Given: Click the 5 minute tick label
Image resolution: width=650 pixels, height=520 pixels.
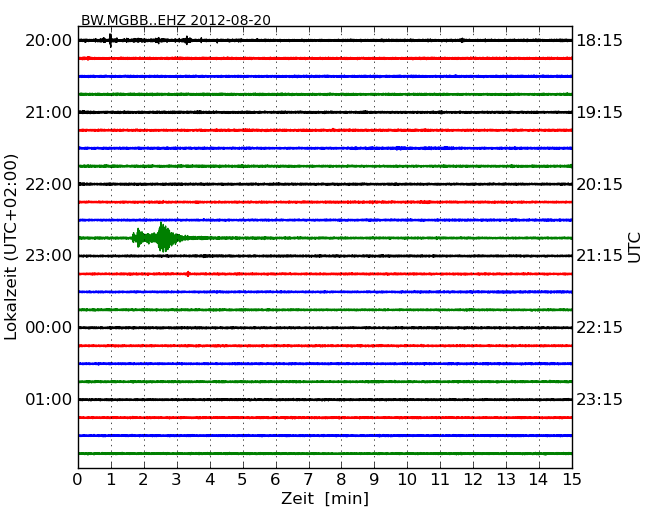Looking at the screenshot, I should [242, 479].
